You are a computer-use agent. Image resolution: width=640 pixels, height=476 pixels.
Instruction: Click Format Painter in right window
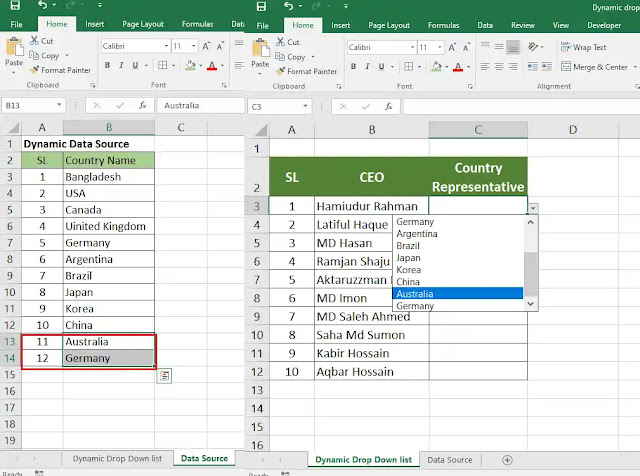(x=307, y=71)
